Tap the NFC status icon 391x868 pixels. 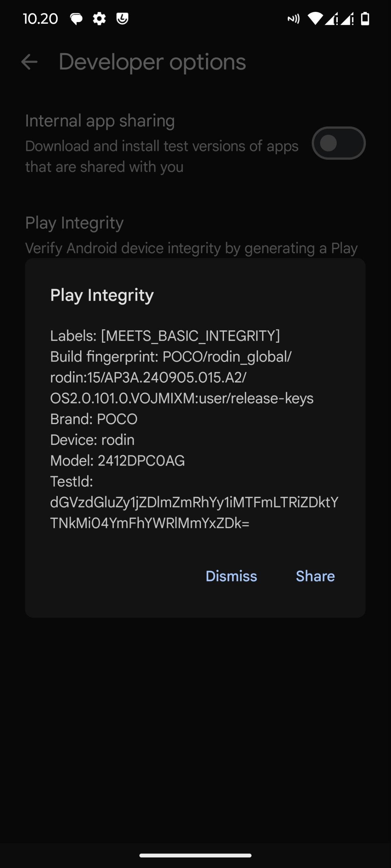click(x=294, y=19)
